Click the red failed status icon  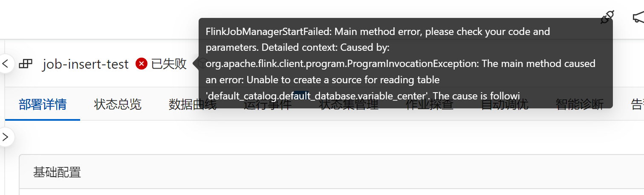coord(142,64)
